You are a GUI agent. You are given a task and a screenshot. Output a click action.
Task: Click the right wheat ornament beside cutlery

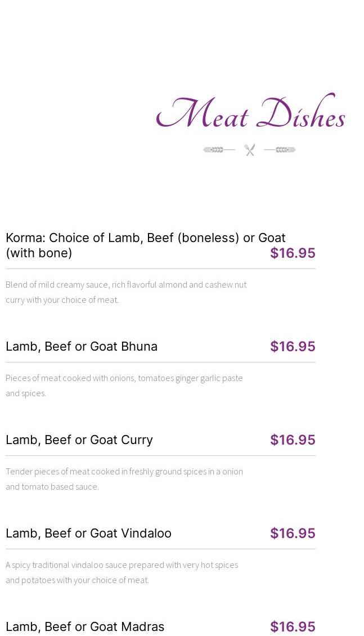click(280, 150)
